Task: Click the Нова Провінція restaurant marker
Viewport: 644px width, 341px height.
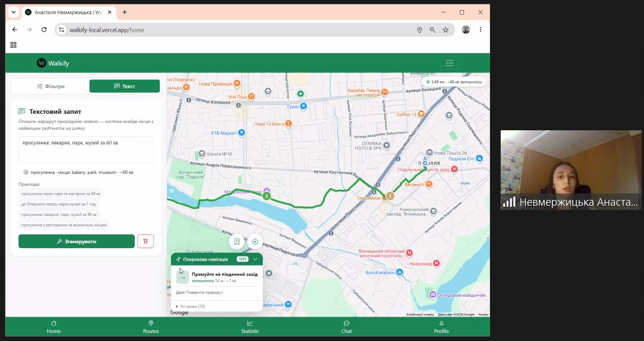Action: pyautogui.click(x=237, y=83)
